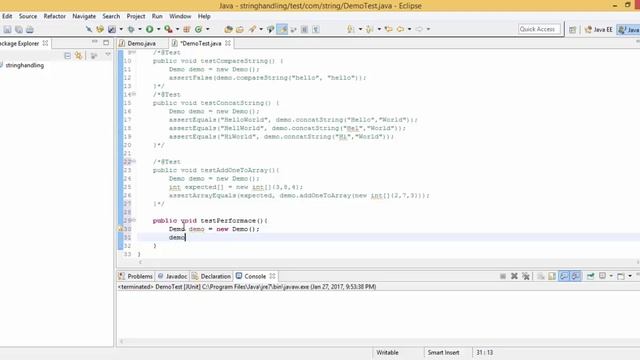The height and width of the screenshot is (360, 640).
Task: Switch to the Java EE perspective
Action: point(598,29)
